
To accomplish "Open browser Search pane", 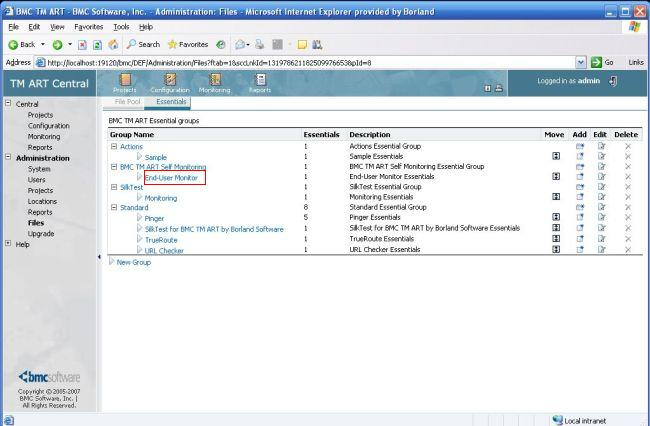I will [143, 44].
